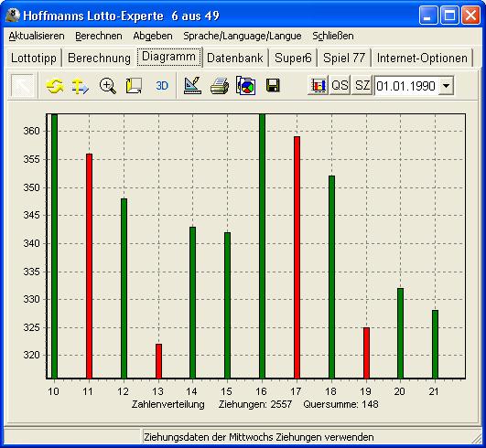The image size is (486, 448).
Task: Print the diagram with printer icon
Action: pyautogui.click(x=220, y=86)
